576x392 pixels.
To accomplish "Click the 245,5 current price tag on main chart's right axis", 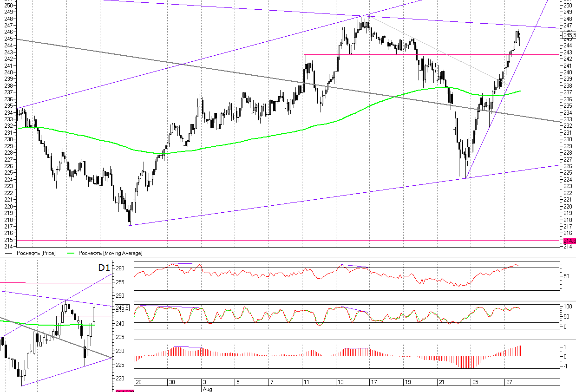I will [x=569, y=35].
